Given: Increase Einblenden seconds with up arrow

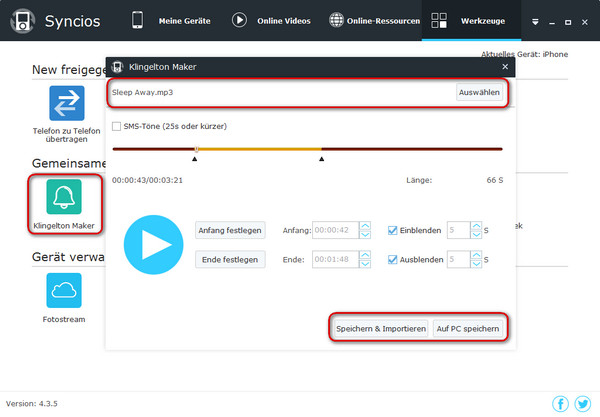Looking at the screenshot, I should pos(476,226).
